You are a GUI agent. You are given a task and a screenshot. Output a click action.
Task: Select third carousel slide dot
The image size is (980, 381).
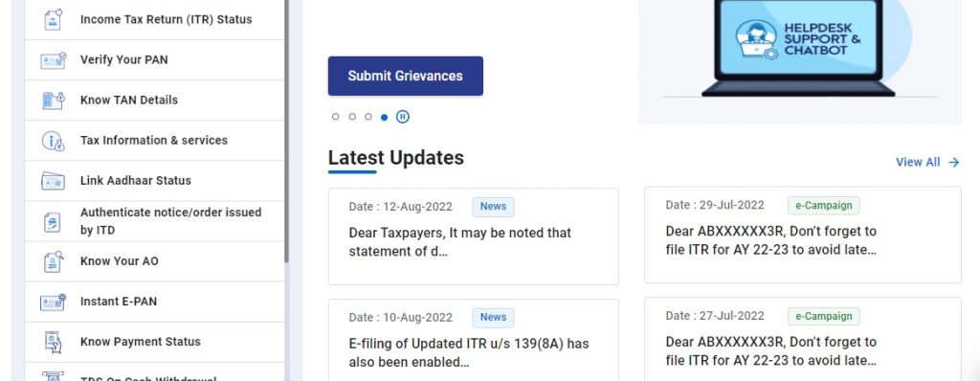pyautogui.click(x=368, y=117)
